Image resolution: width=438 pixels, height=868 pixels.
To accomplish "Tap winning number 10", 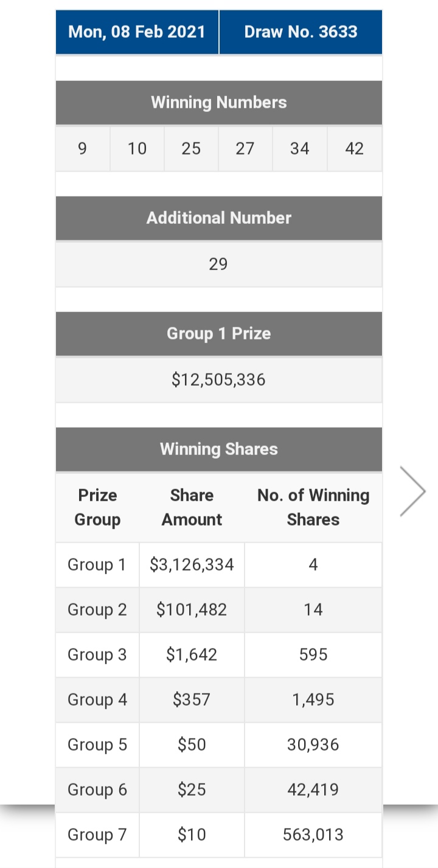I will coord(137,148).
